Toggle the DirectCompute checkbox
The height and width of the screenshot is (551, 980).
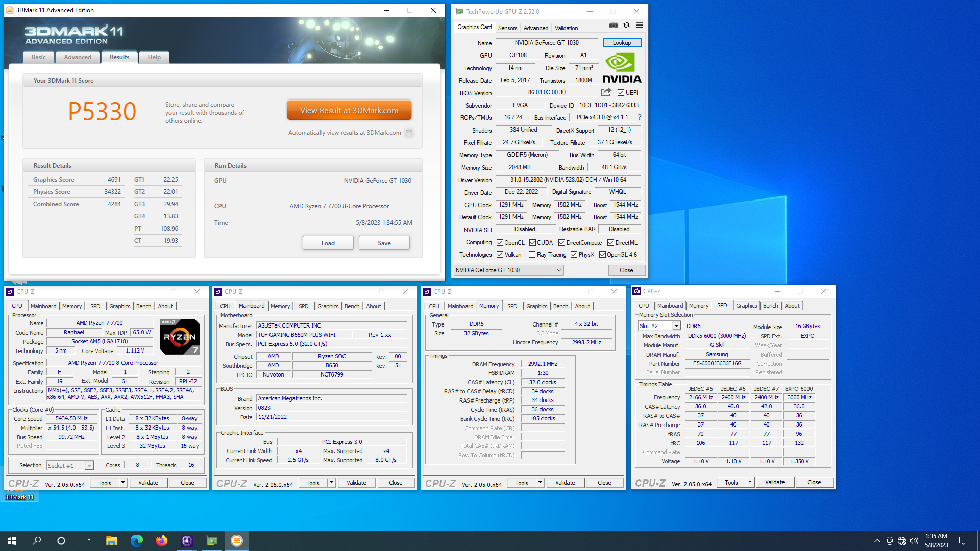click(x=561, y=243)
